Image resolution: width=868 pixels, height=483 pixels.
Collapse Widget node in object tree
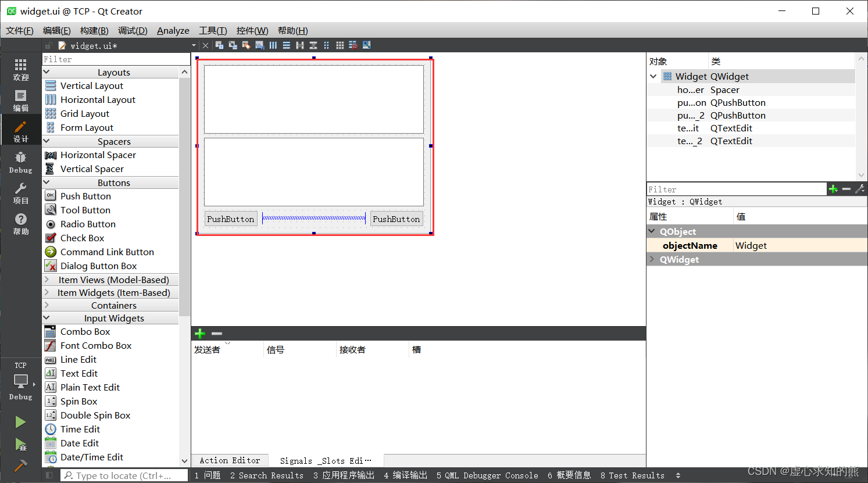pos(653,76)
